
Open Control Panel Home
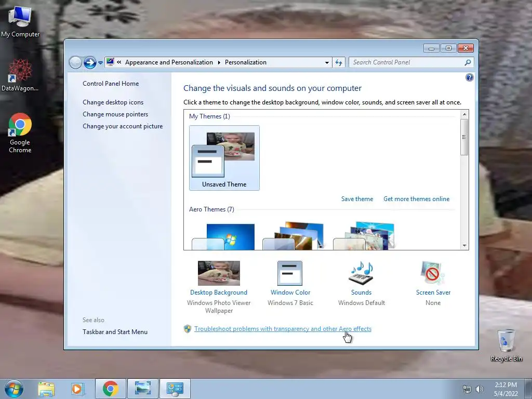coord(111,84)
